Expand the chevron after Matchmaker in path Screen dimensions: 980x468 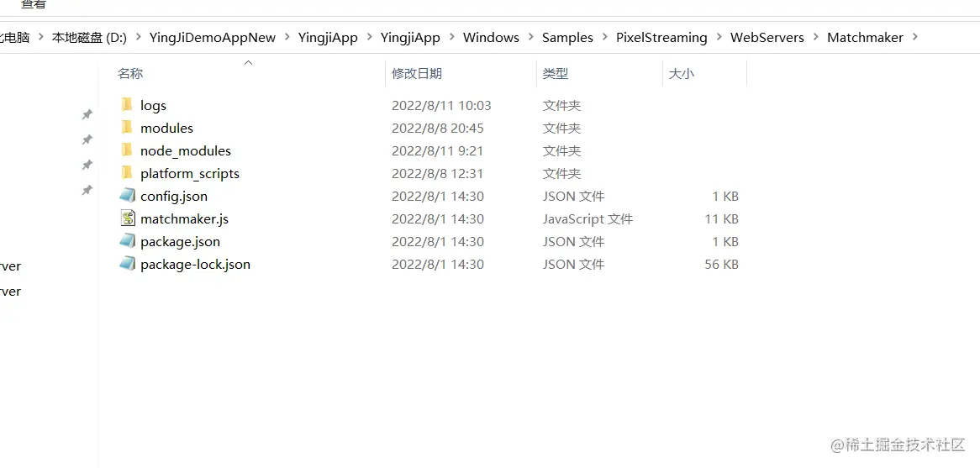[915, 37]
